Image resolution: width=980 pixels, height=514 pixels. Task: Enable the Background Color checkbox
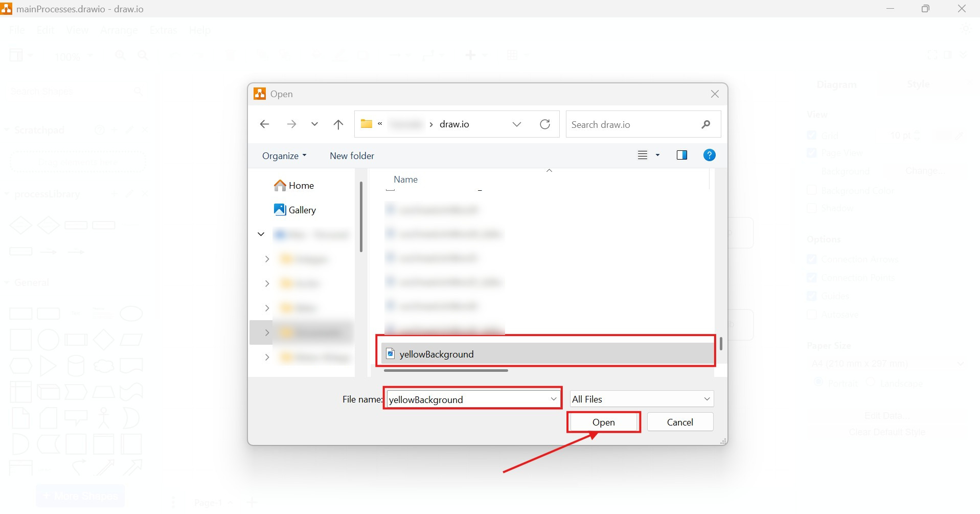click(812, 190)
